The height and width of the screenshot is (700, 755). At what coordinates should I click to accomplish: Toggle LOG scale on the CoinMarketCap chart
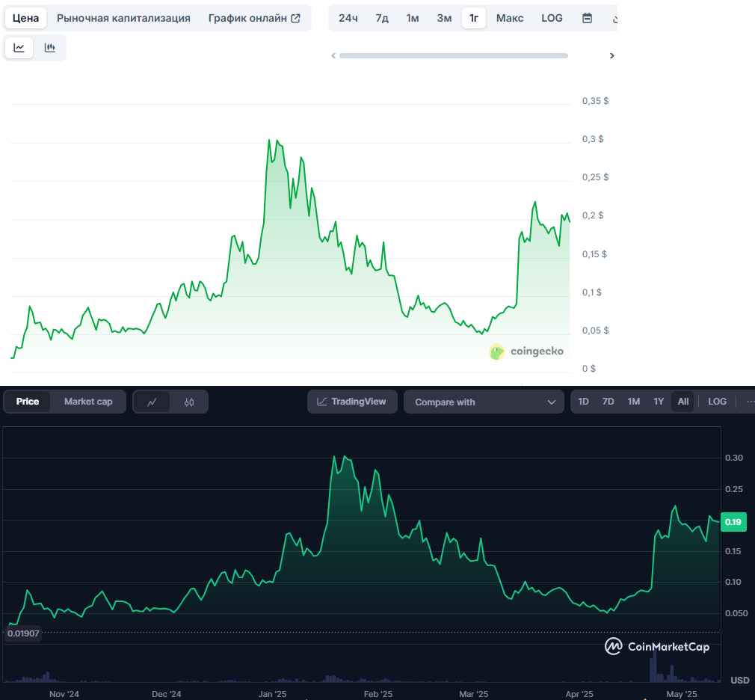717,401
